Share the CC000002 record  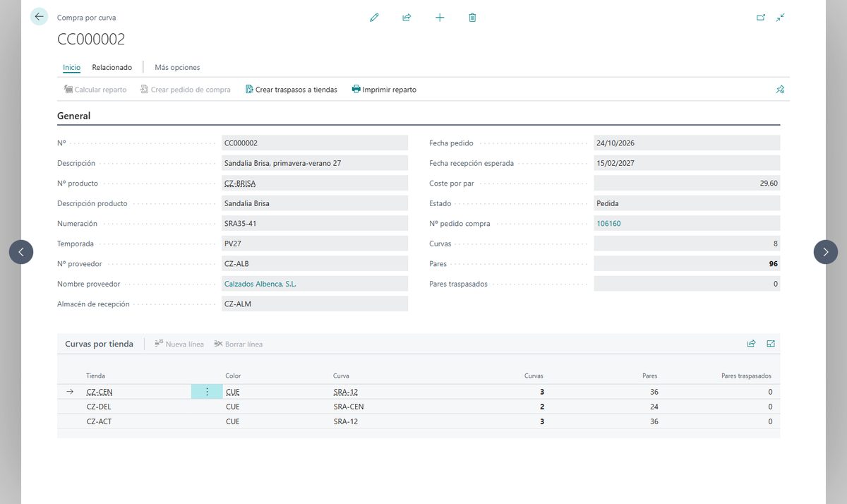tap(407, 18)
